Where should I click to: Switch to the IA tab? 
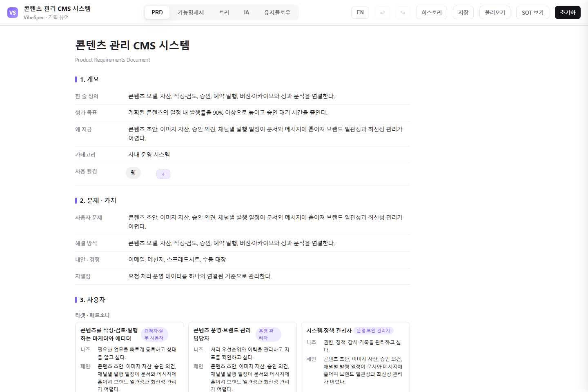pyautogui.click(x=247, y=13)
